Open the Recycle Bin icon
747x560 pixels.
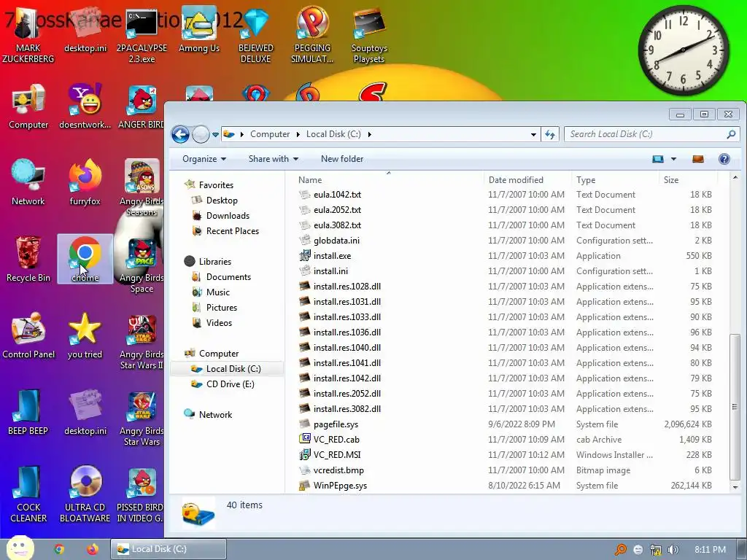(28, 259)
